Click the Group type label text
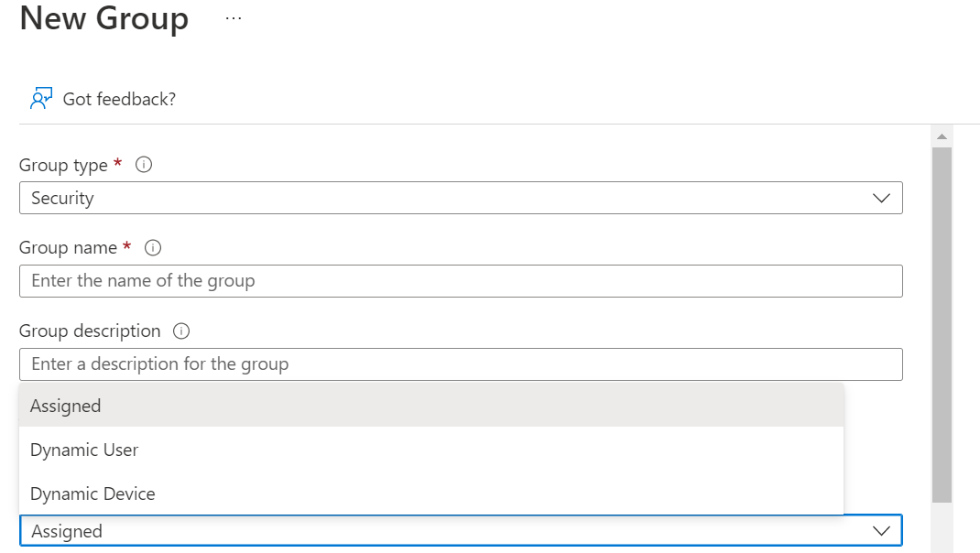The height and width of the screenshot is (553, 980). 63,165
